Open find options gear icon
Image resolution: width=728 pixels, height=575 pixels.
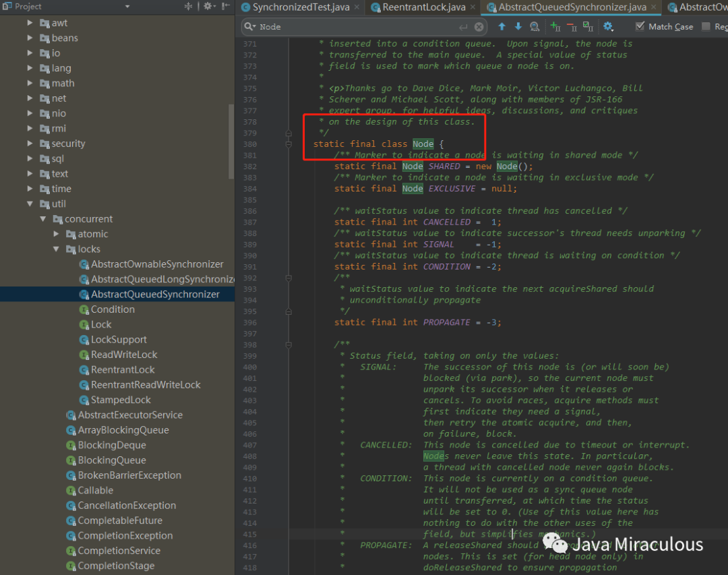pos(608,26)
